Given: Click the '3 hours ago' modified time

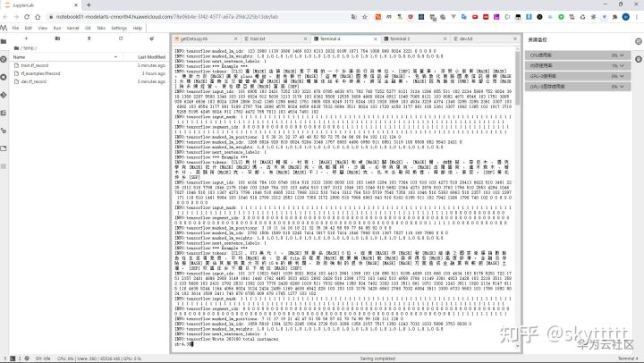Looking at the screenshot, I should tap(154, 73).
